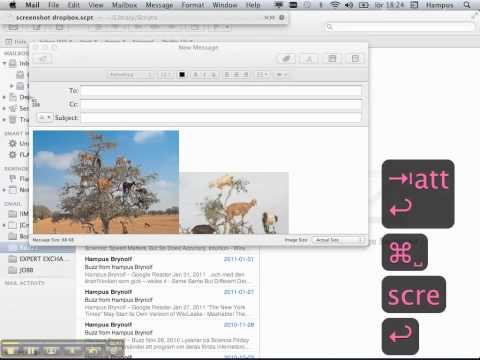Open Hampus Brynolf message dated 2011-01-27
The width and height of the screenshot is (480, 360).
click(169, 303)
